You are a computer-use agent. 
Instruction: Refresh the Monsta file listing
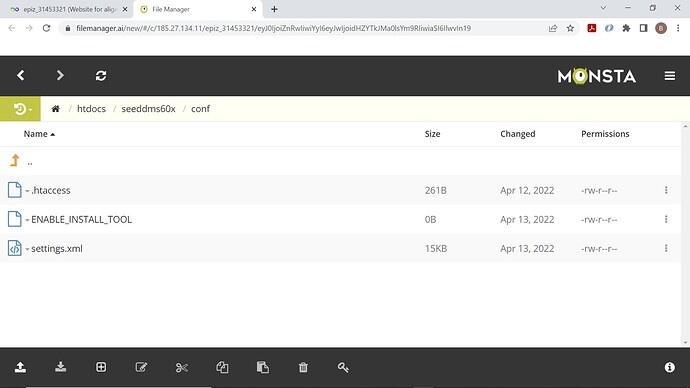coord(101,76)
